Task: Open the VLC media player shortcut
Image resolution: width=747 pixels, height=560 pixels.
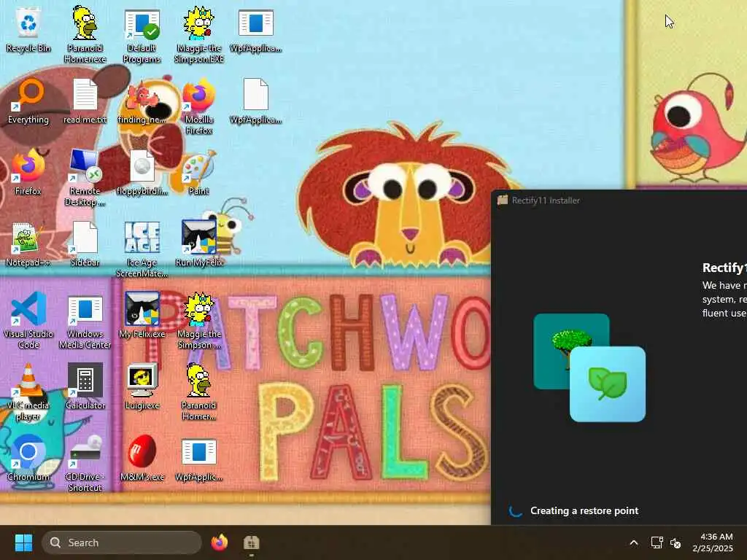Action: click(28, 392)
